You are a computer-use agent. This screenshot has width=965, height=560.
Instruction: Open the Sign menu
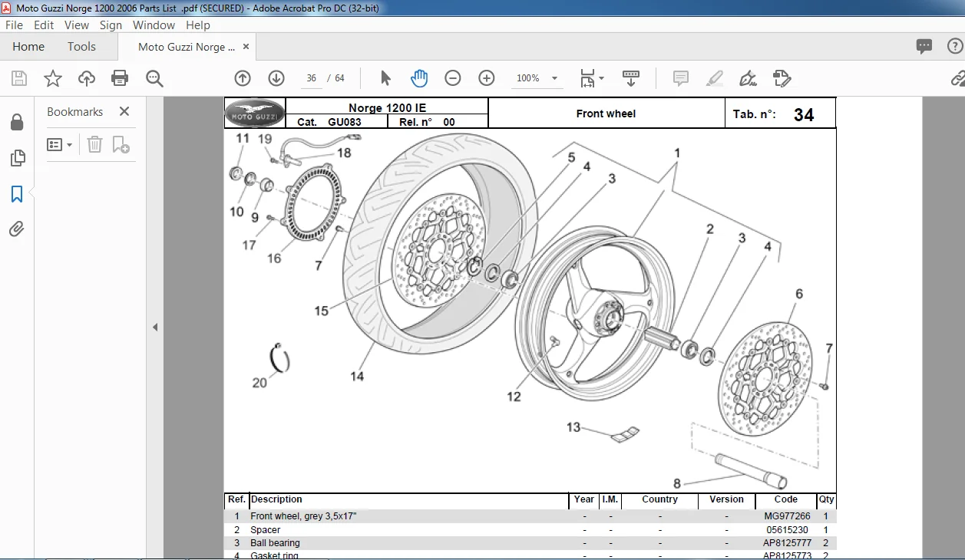[x=111, y=25]
